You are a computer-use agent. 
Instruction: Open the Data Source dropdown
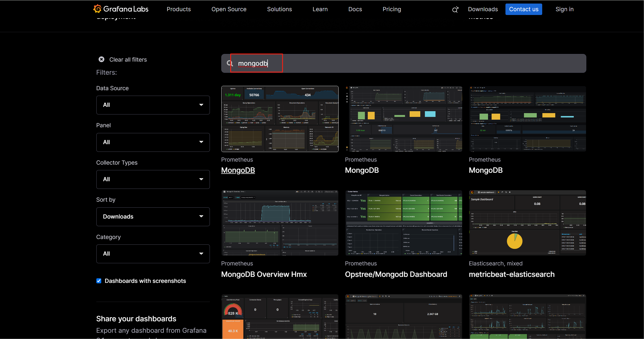[153, 105]
